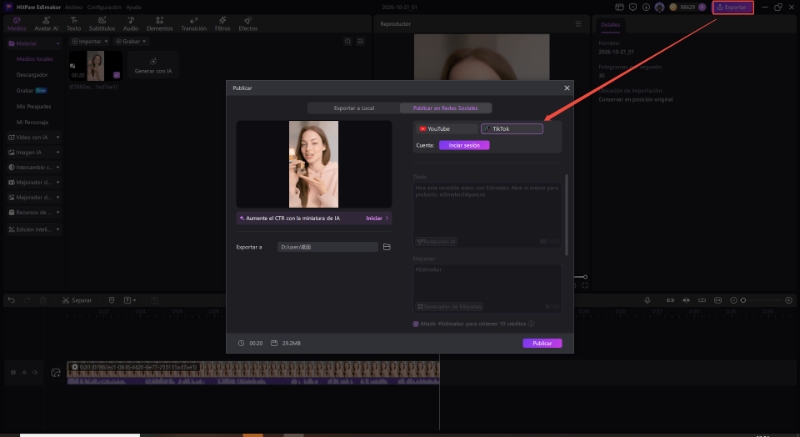
Task: Click the purple Publicar button
Action: click(x=542, y=343)
